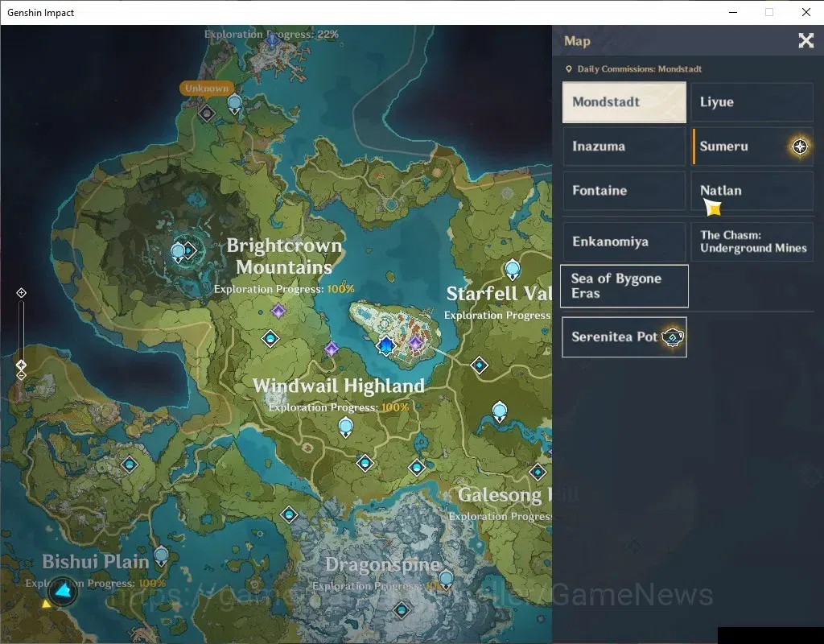Image resolution: width=824 pixels, height=644 pixels.
Task: Open the Sea of Bygone Eras map
Action: pyautogui.click(x=624, y=286)
